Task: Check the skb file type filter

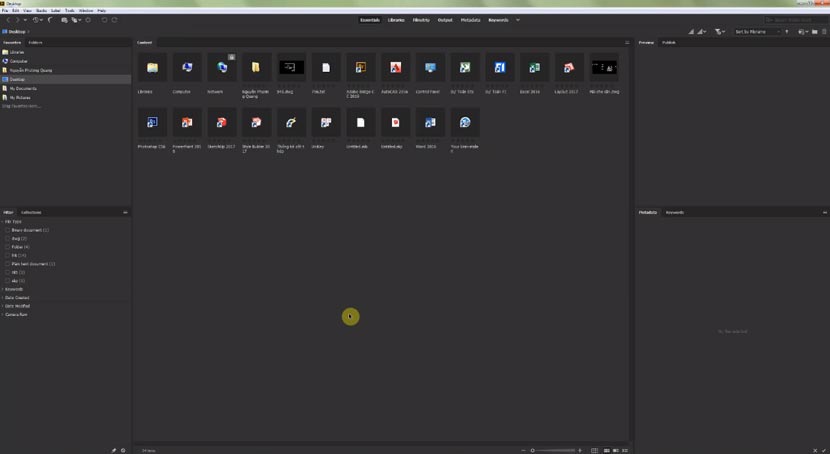Action: (7, 273)
